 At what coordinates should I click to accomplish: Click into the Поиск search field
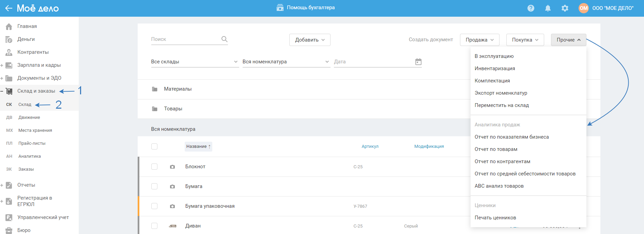pos(184,39)
